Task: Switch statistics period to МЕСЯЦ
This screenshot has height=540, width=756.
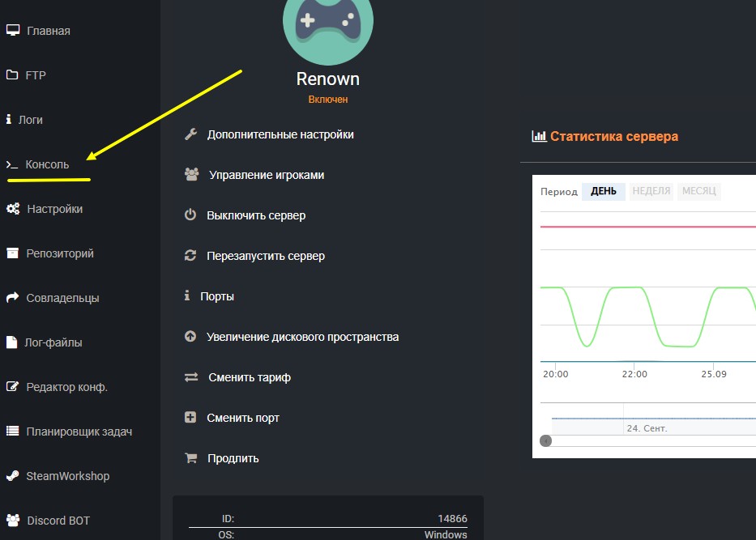Action: point(698,192)
